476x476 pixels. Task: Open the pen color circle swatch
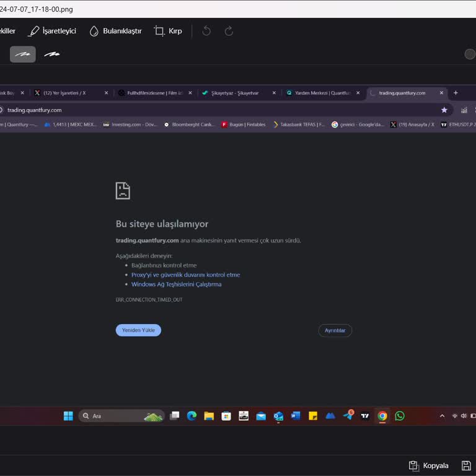coord(470,55)
